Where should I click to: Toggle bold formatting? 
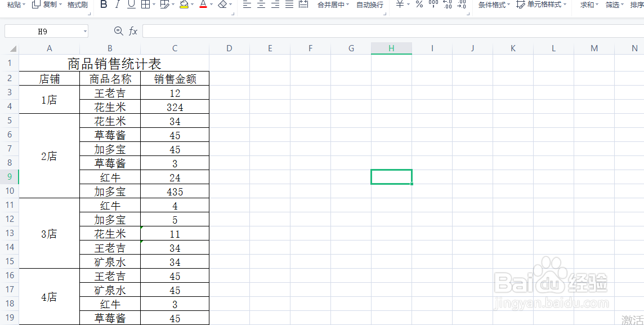pos(104,5)
